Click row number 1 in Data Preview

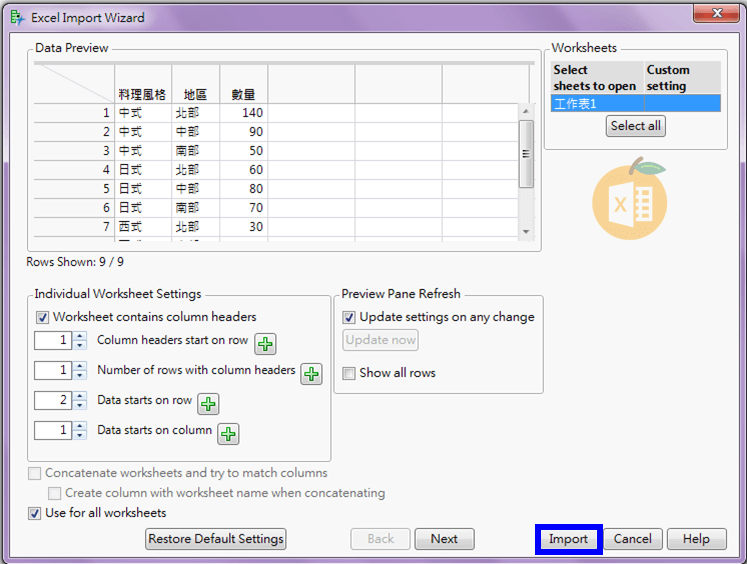coord(74,113)
